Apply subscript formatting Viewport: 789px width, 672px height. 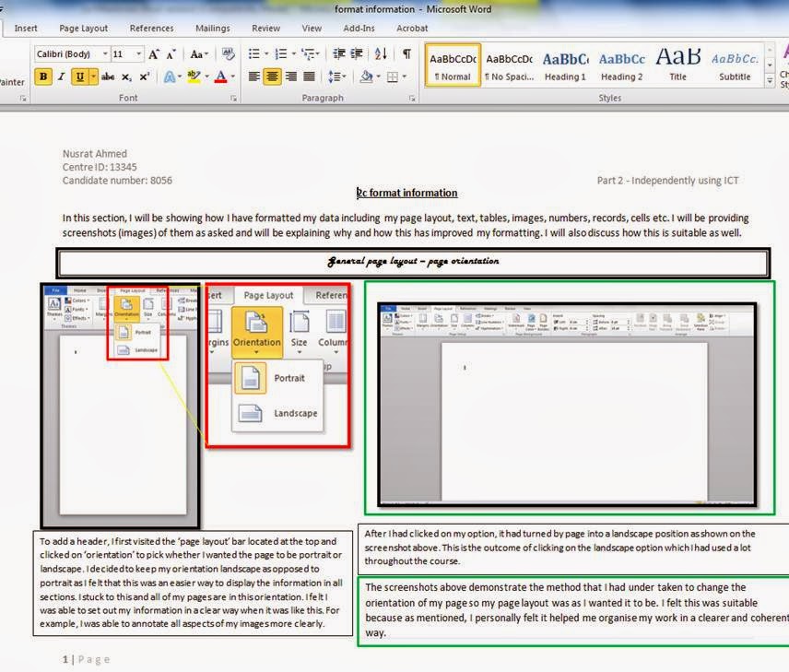(x=126, y=77)
